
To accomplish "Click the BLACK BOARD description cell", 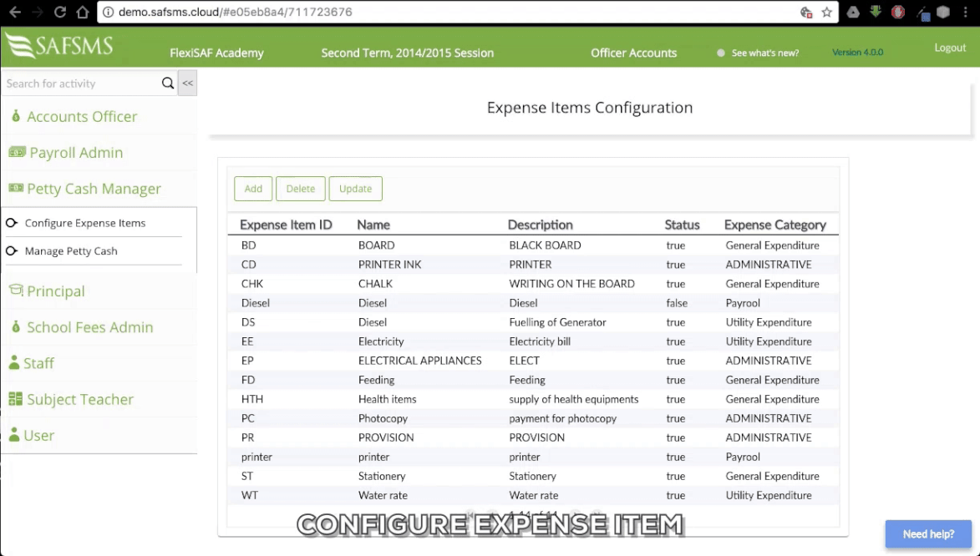I will coord(545,245).
